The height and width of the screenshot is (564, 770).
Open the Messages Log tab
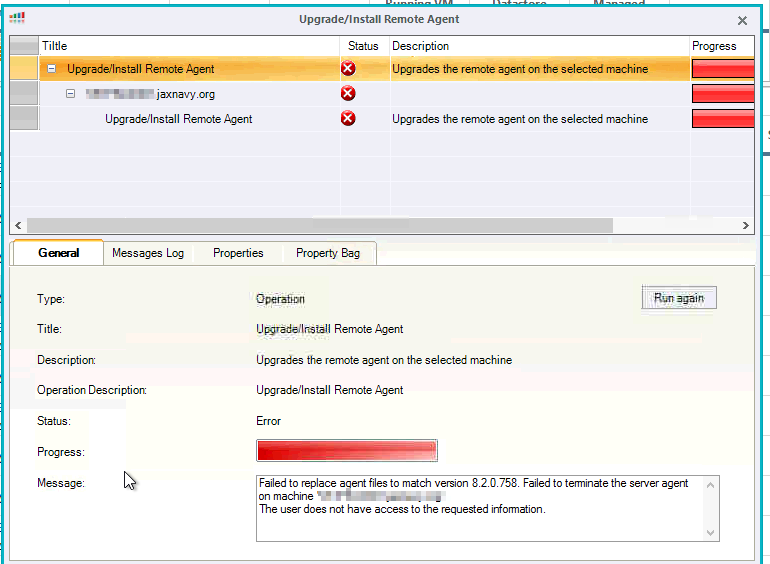coord(148,253)
